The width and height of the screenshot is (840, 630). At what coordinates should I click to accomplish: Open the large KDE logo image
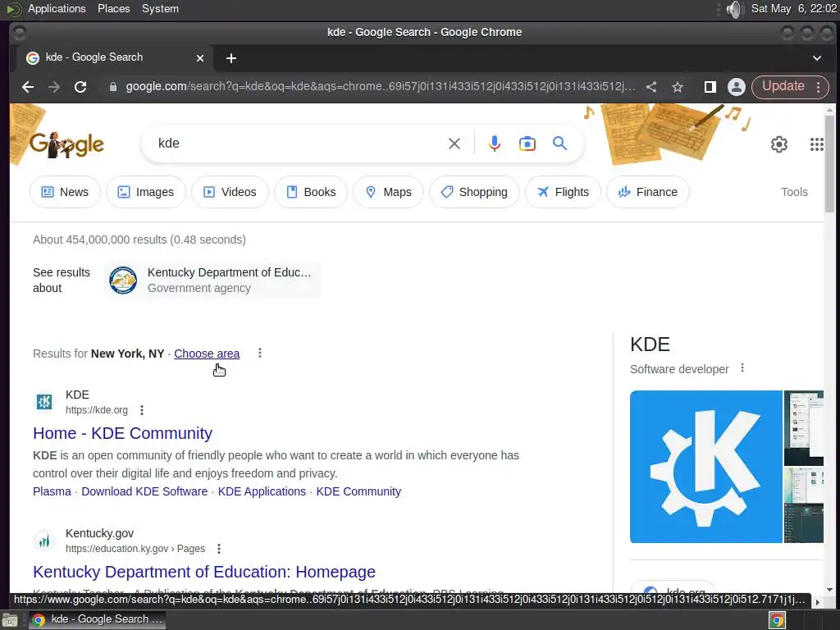[x=706, y=467]
